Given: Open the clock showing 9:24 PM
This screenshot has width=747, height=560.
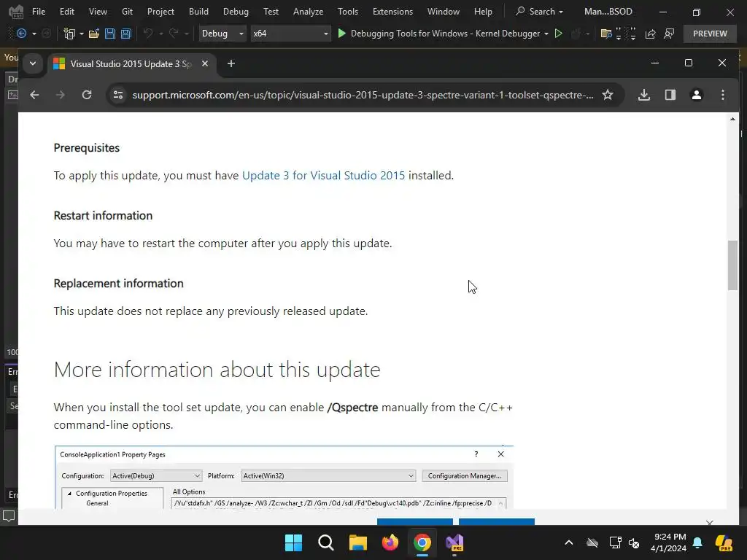Looking at the screenshot, I should click(668, 542).
